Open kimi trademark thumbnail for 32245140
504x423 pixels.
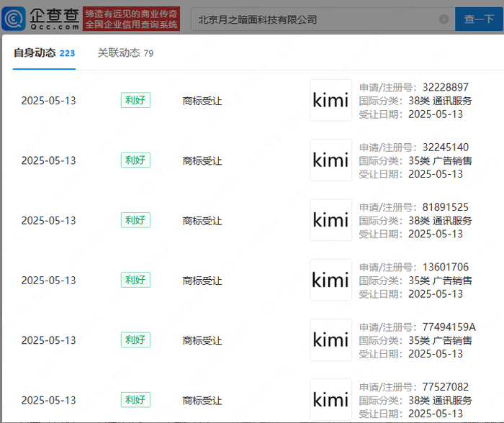[x=330, y=160]
